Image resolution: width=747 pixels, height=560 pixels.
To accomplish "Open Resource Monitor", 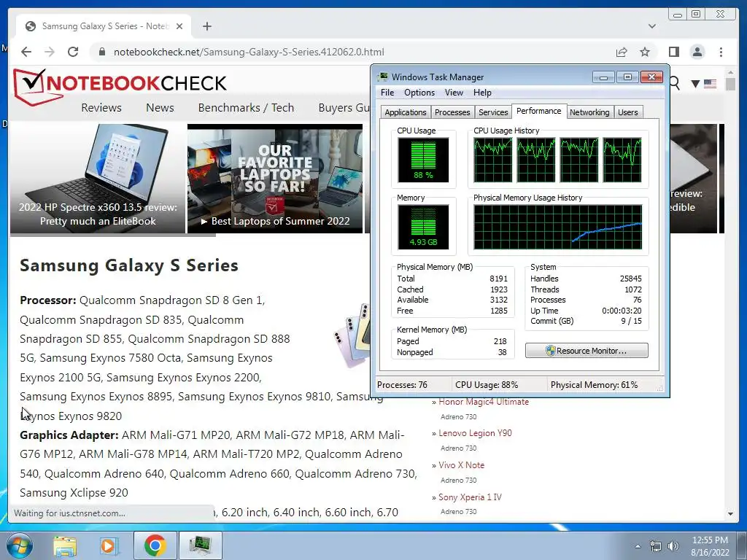I will (587, 351).
